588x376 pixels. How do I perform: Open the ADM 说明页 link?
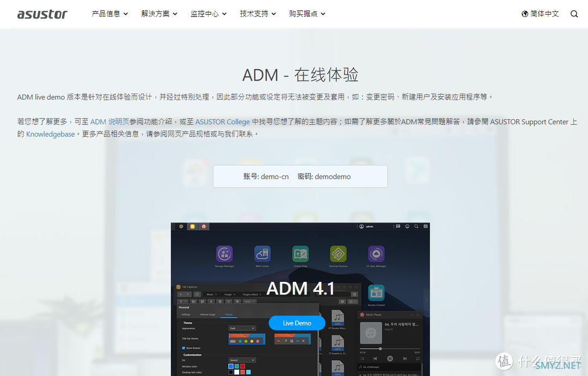[109, 122]
